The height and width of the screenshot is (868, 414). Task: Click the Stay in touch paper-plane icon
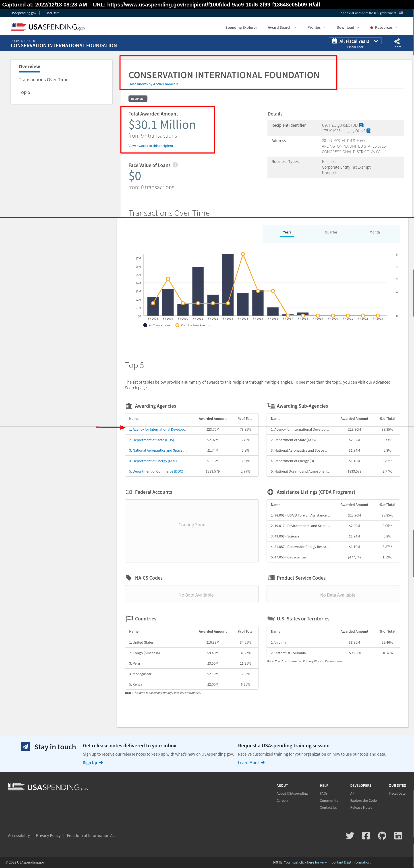(25, 746)
